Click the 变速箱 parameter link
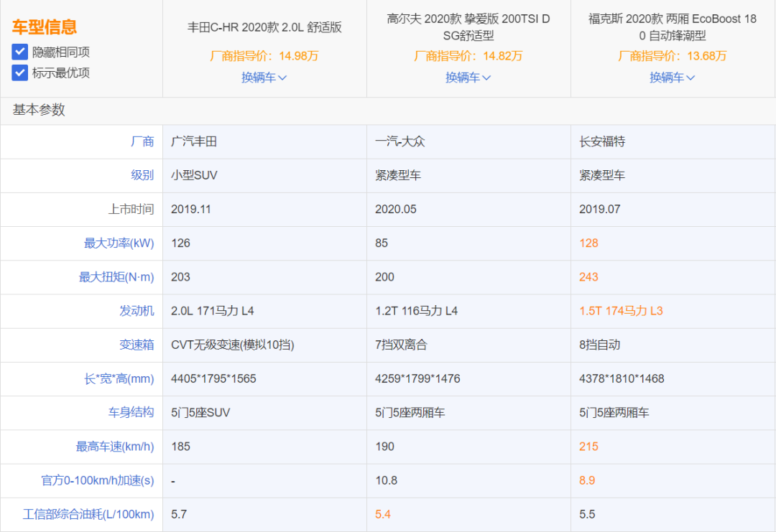 [x=137, y=345]
